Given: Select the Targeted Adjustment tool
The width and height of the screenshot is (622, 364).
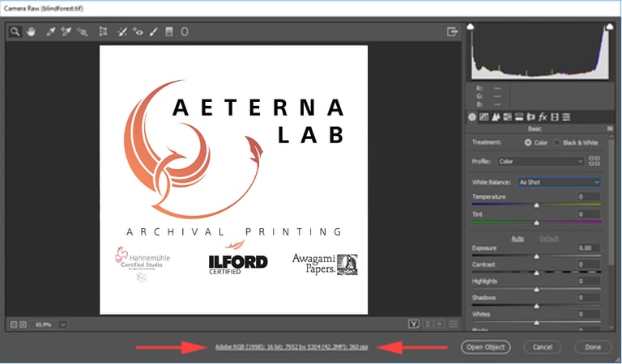Looking at the screenshot, I should click(82, 32).
